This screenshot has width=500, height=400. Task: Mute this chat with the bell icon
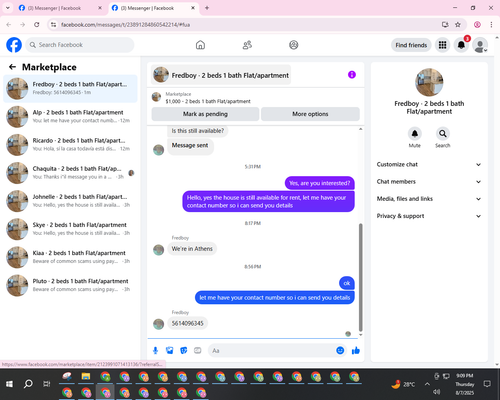tap(415, 134)
